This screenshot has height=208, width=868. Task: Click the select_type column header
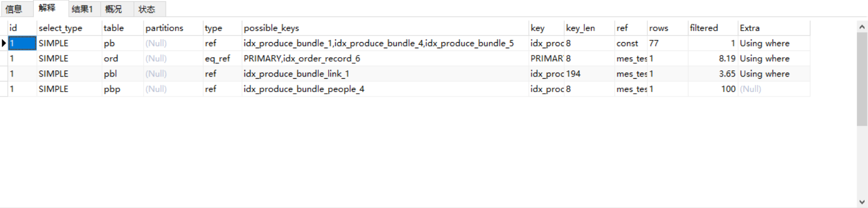pyautogui.click(x=69, y=28)
